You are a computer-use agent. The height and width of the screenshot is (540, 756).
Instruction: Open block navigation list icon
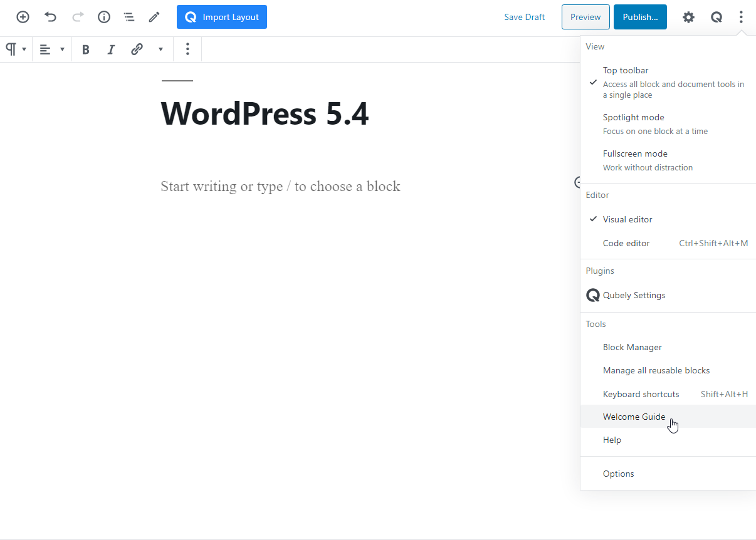tap(129, 17)
